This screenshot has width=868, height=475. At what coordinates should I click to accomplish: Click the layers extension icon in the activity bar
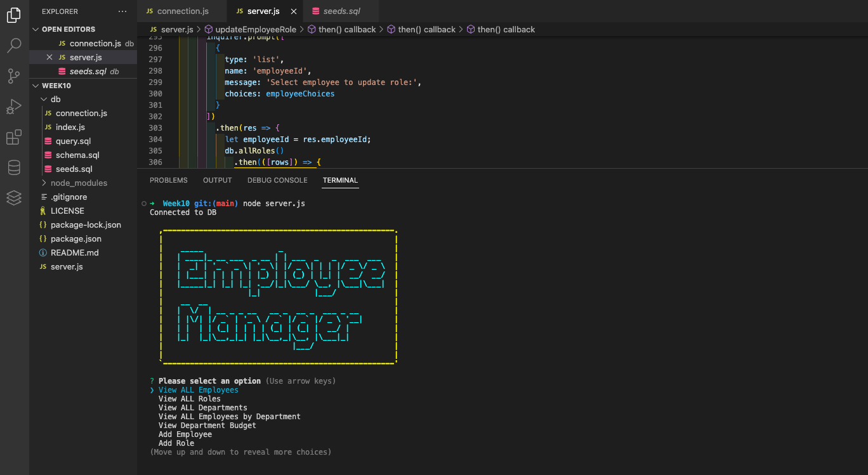point(14,198)
